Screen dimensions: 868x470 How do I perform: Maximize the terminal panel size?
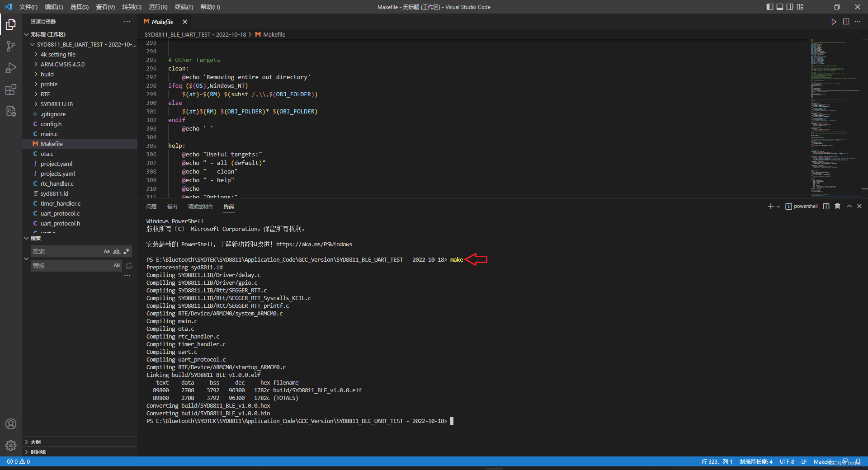click(849, 206)
